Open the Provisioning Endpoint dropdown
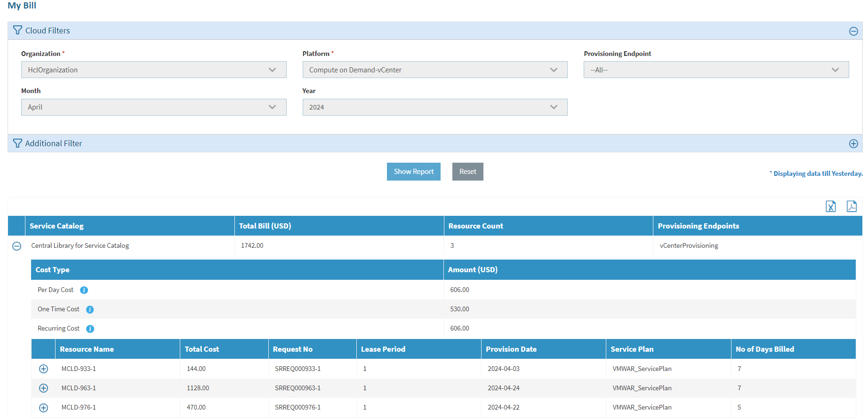Viewport: 868px width, 418px height. tap(716, 70)
